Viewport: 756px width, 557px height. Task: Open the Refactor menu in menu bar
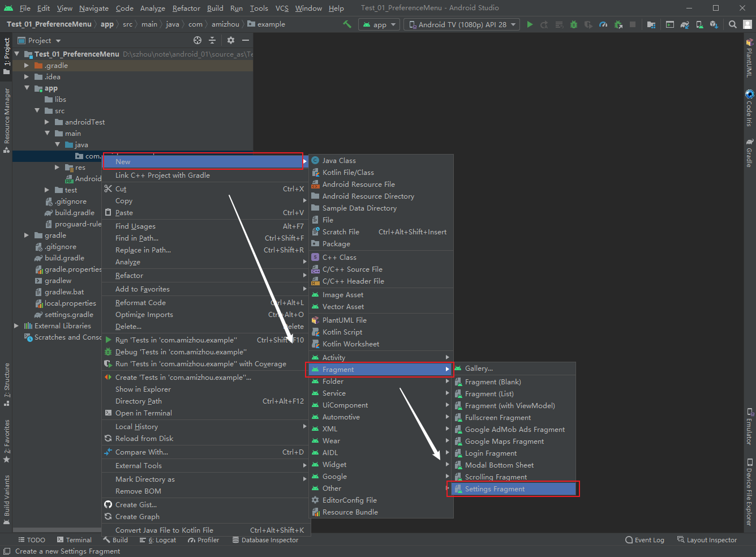[x=186, y=8]
